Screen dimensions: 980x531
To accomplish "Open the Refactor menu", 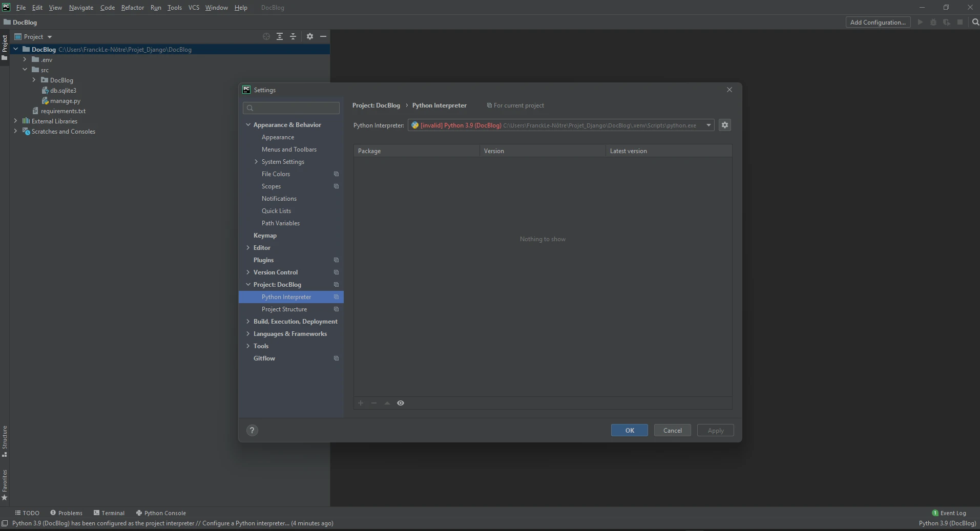I will tap(132, 8).
